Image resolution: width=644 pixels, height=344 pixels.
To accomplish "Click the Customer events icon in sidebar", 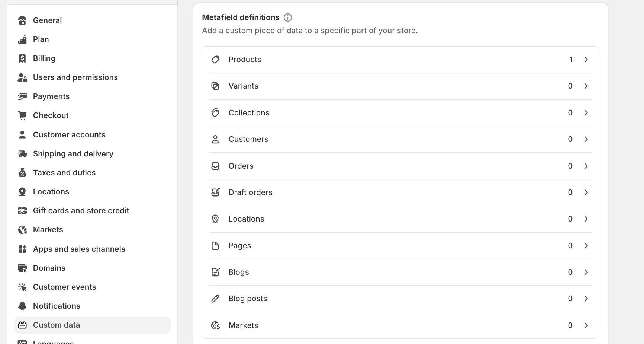I will click(x=22, y=287).
